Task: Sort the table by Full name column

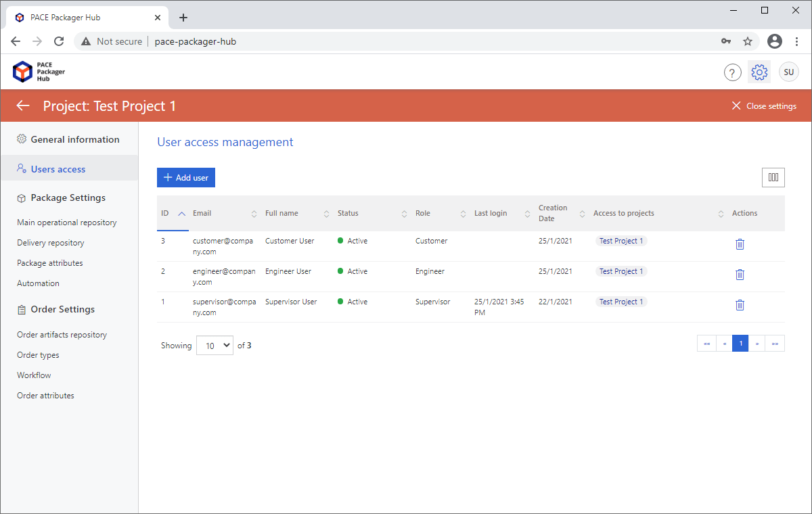Action: click(x=297, y=213)
